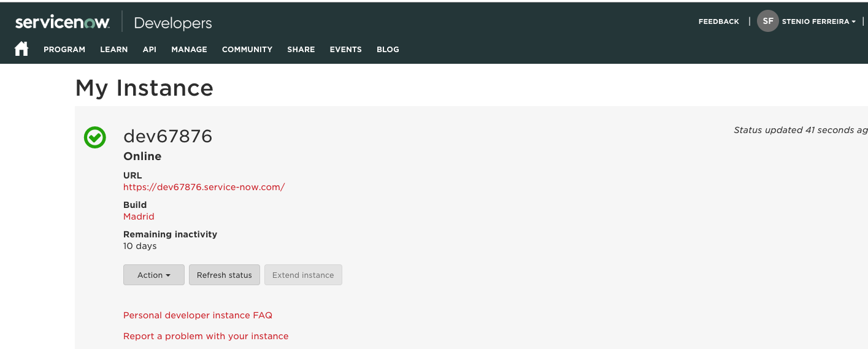
Task: Click the Online status text
Action: [142, 156]
